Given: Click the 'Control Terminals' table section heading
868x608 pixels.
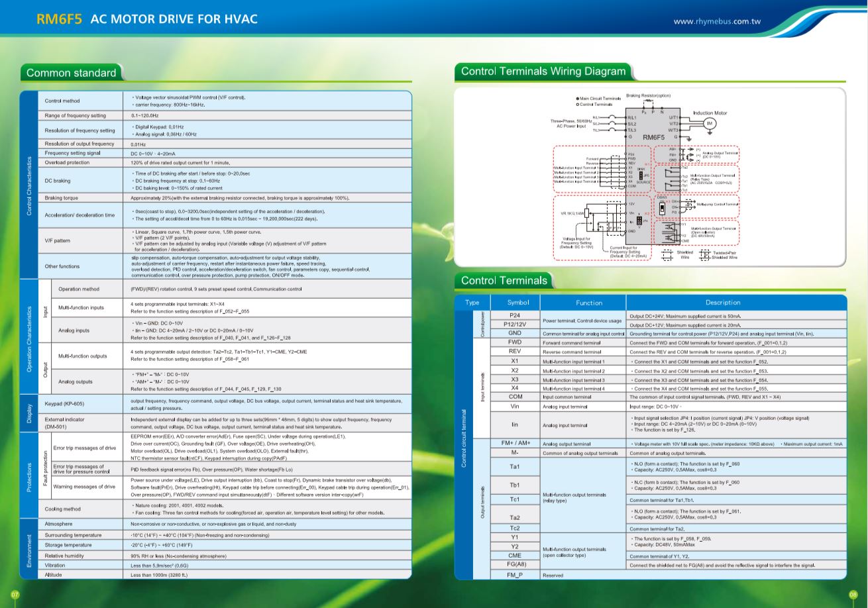Looking at the screenshot, I should tap(504, 281).
